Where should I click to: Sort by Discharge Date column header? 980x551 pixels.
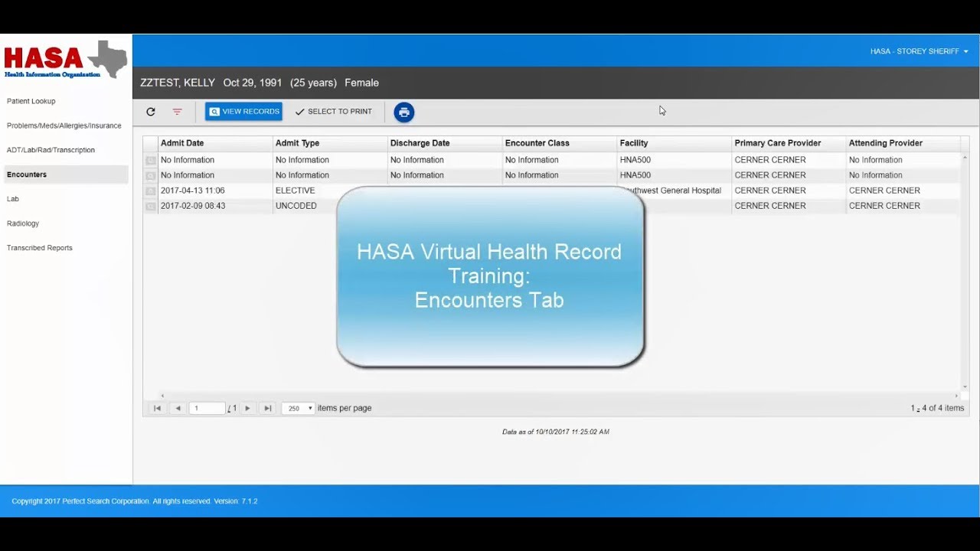[x=444, y=143]
